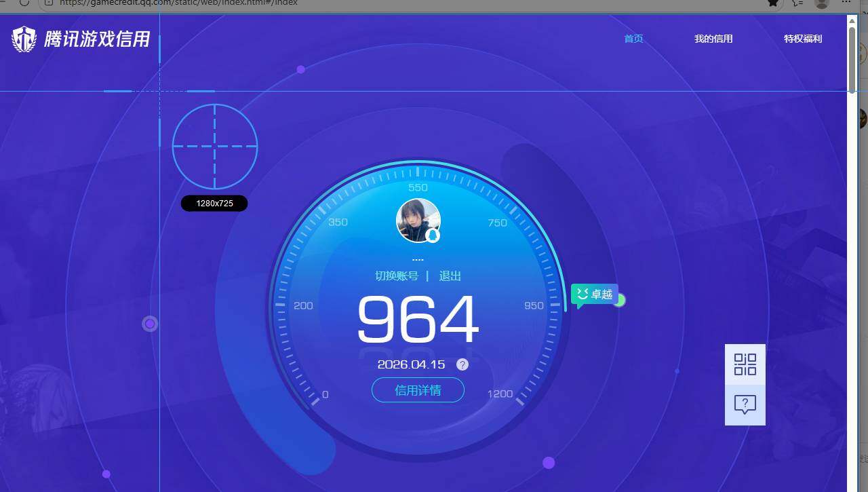Click the 切换账号 link
The width and height of the screenshot is (868, 492).
[x=397, y=276]
